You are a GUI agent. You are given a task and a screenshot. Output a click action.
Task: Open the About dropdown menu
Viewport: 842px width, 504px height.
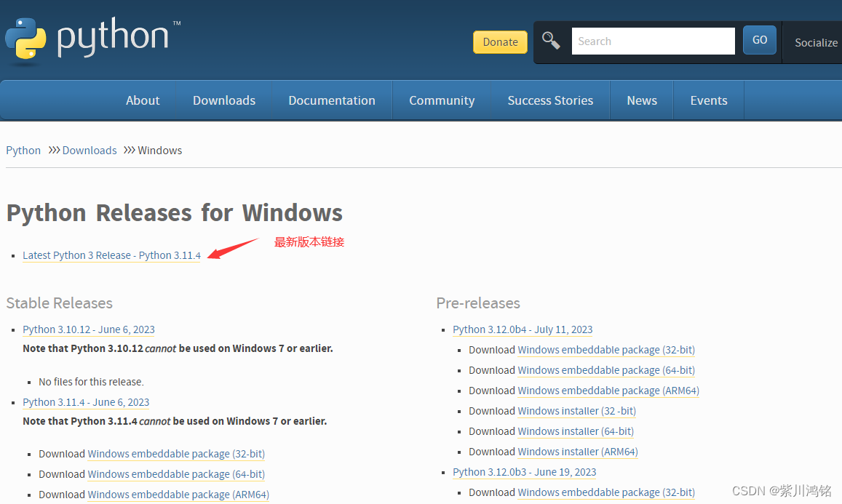point(143,100)
